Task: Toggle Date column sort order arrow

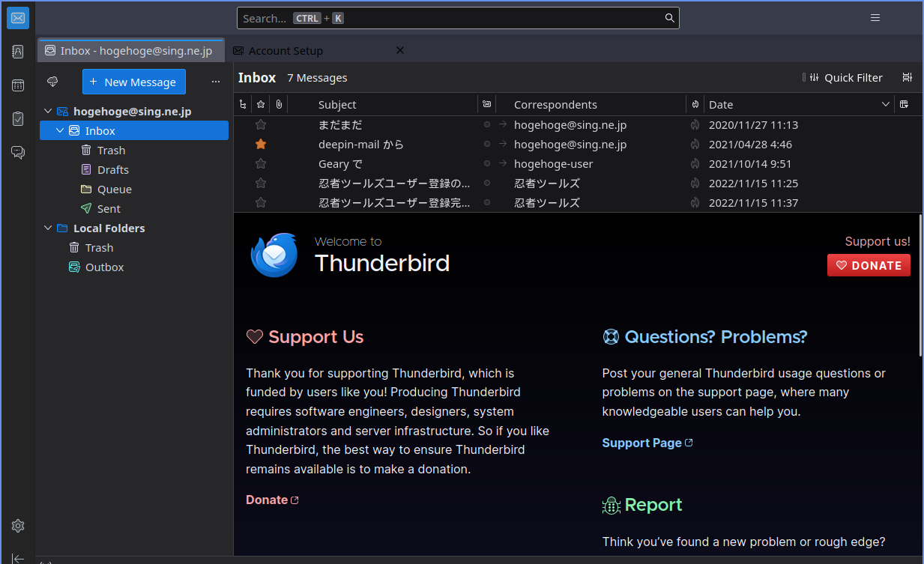Action: coord(886,105)
